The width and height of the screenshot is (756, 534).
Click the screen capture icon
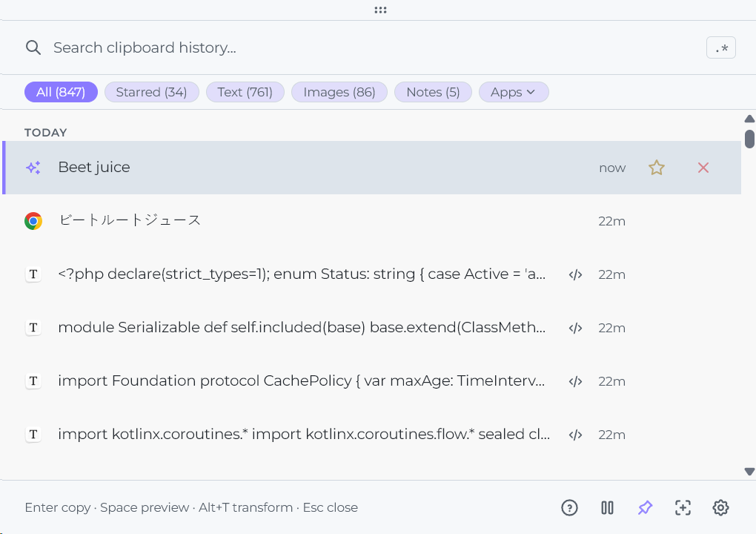683,508
